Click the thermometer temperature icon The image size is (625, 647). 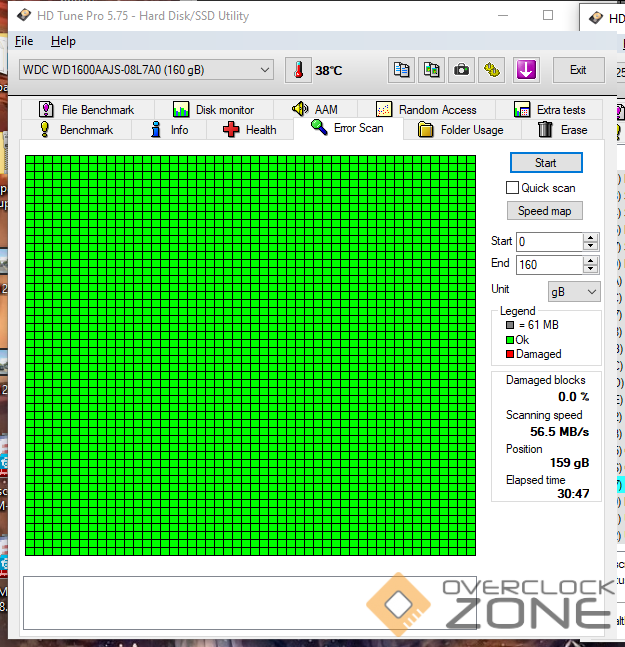tap(298, 70)
